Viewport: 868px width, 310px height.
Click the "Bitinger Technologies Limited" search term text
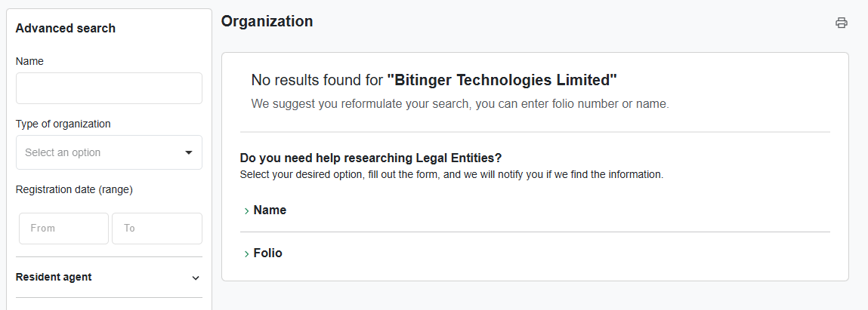pyautogui.click(x=502, y=80)
